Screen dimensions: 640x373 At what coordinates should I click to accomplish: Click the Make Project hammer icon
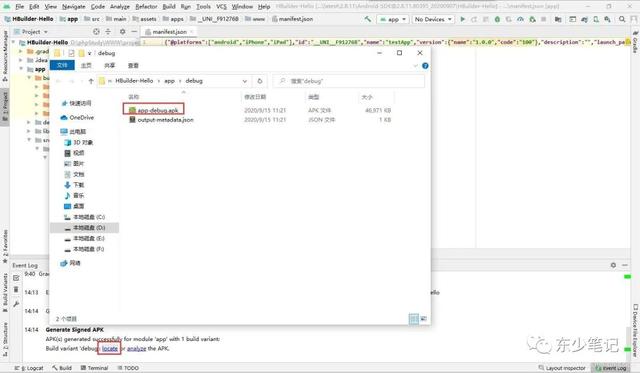368,19
